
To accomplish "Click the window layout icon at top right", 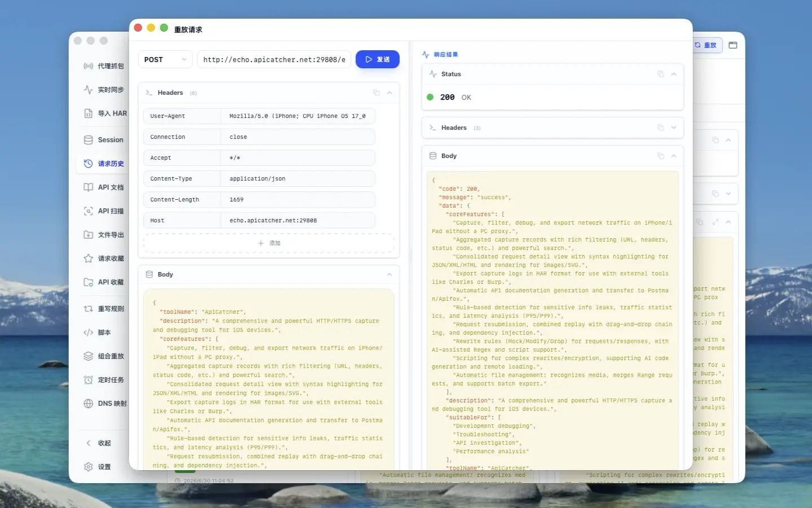I will [x=733, y=45].
